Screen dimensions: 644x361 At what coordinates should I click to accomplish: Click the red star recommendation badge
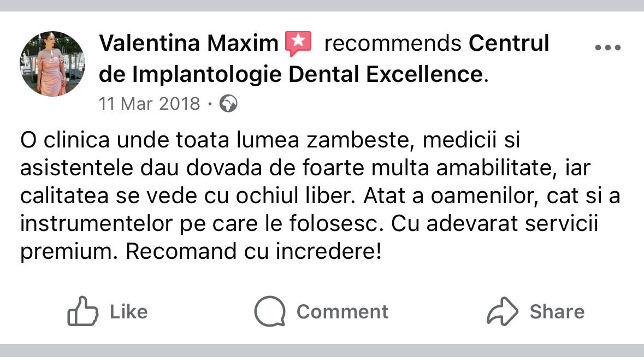pyautogui.click(x=298, y=43)
